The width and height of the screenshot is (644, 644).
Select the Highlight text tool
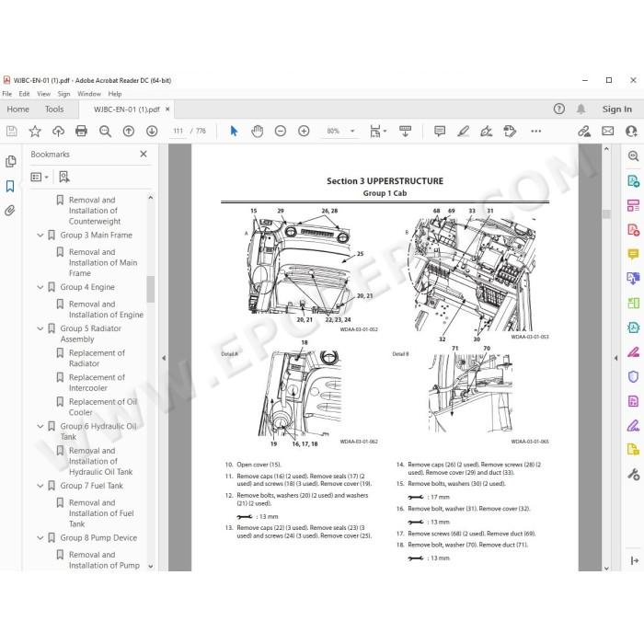[464, 131]
